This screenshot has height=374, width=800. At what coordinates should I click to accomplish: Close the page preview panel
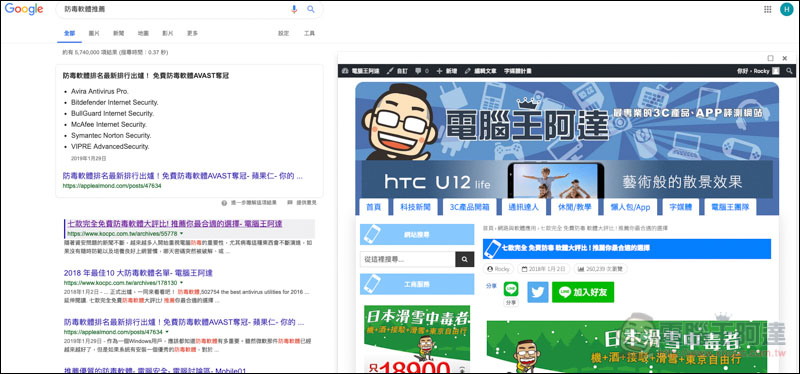(785, 58)
